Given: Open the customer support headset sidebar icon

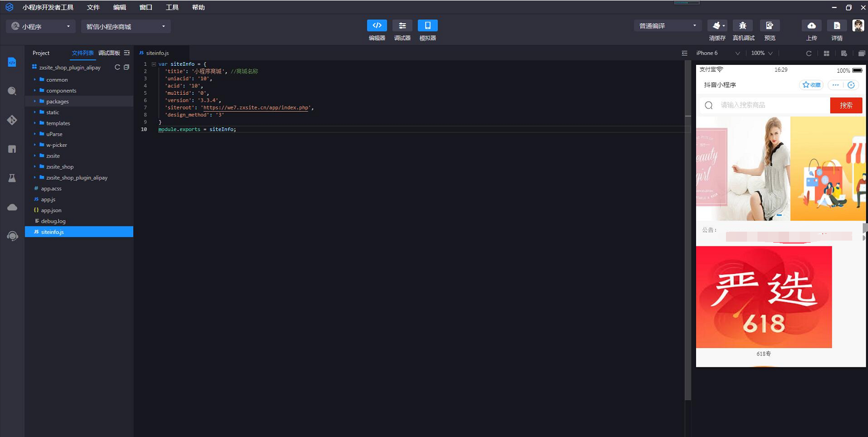Looking at the screenshot, I should coord(12,236).
